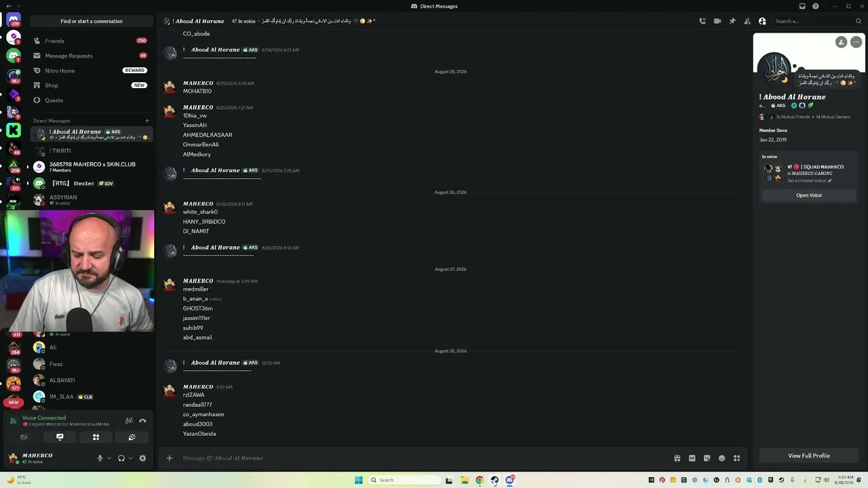Attach a file with the plus button

(x=170, y=458)
